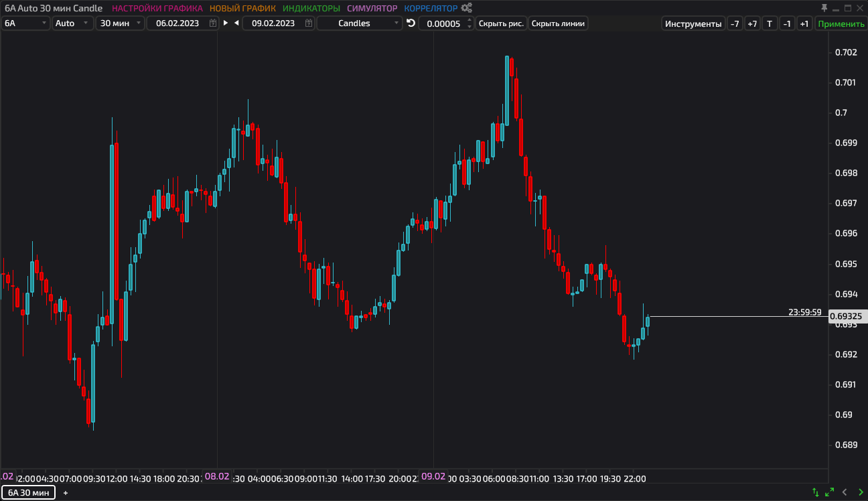Click the 22:00 time axis label
868x501 pixels.
(x=635, y=479)
